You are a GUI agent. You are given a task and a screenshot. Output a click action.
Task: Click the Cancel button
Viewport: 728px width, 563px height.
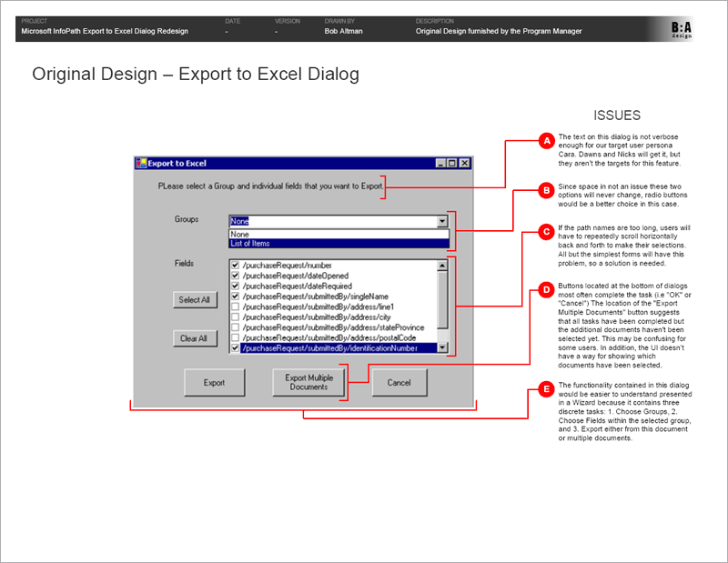[399, 382]
